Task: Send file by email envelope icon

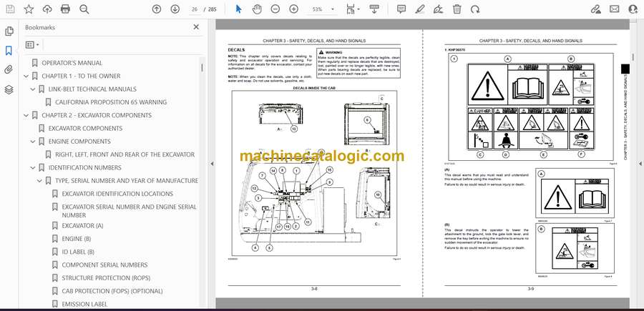Action: coord(615,9)
